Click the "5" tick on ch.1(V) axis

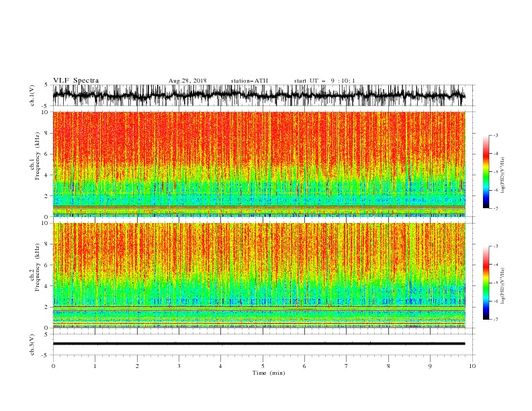[46, 85]
